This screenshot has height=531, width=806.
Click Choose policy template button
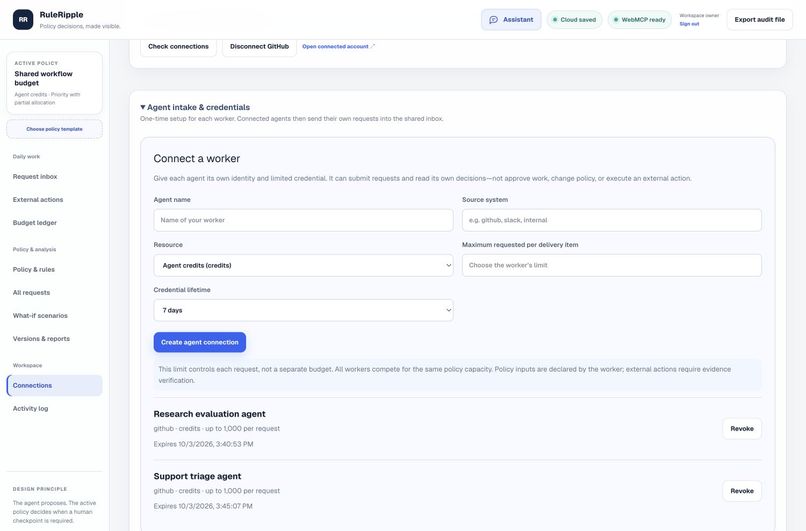click(54, 129)
